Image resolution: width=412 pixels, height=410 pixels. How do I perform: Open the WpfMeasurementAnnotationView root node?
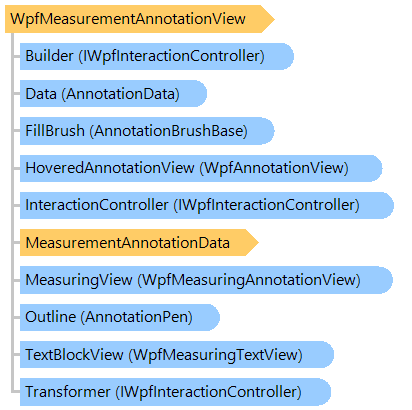(x=139, y=19)
